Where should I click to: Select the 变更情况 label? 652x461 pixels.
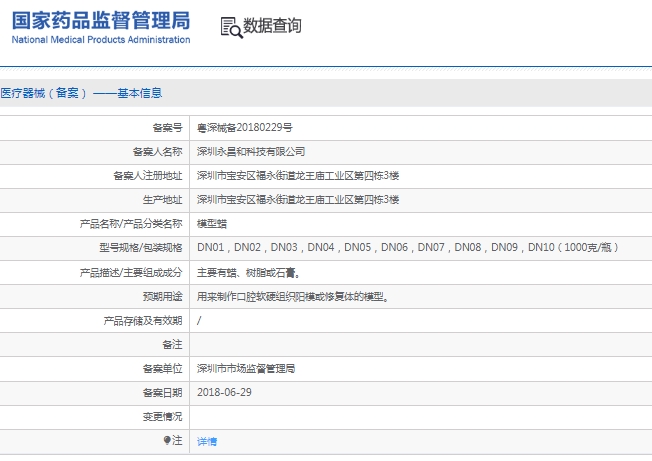pos(162,417)
